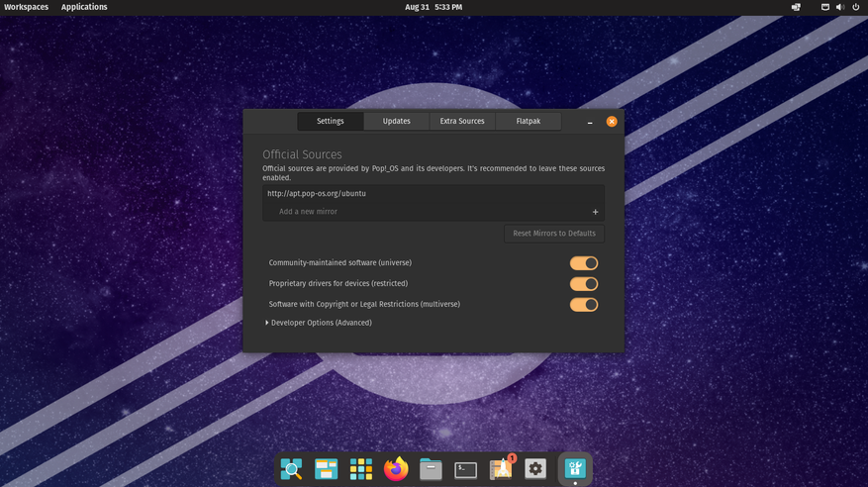Screen dimensions: 868x487
Task: Show the applications grid from dock
Action: 361,468
